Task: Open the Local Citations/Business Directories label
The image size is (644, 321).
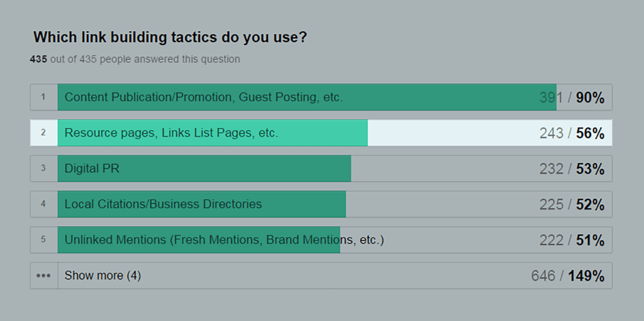Action: click(163, 205)
